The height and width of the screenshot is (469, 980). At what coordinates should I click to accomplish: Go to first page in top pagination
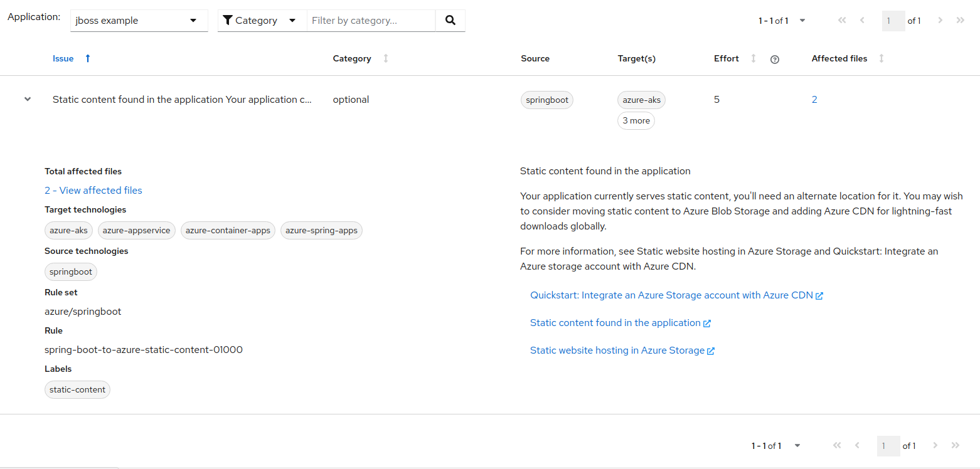click(842, 20)
